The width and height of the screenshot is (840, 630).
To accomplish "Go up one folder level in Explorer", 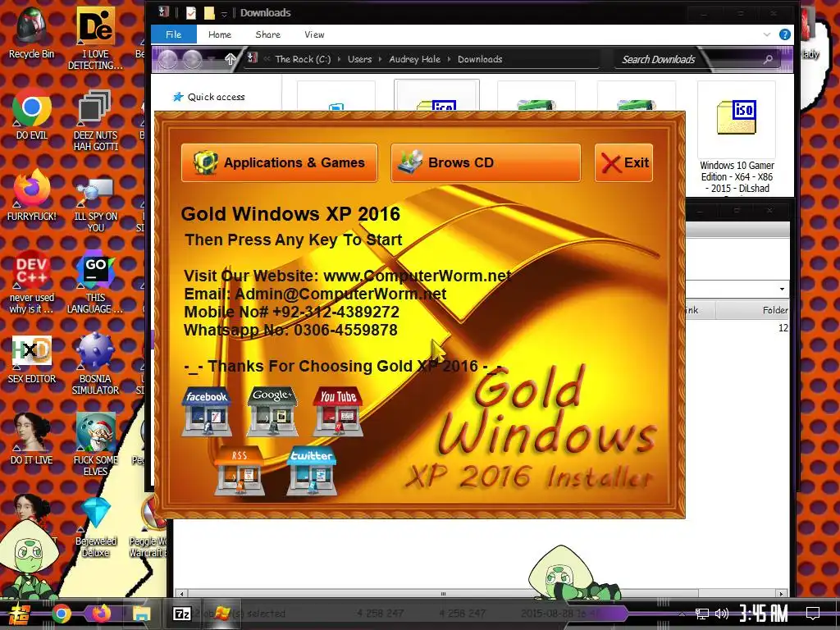I will (x=230, y=59).
